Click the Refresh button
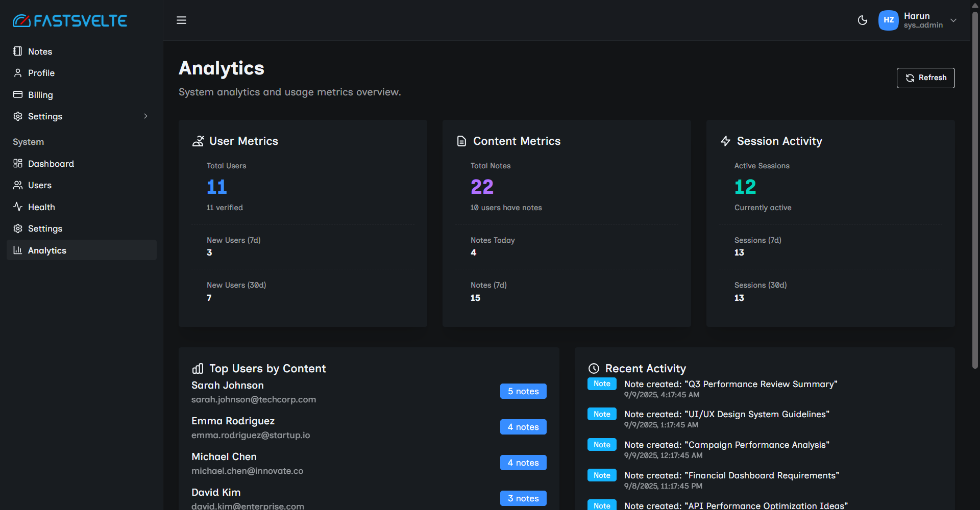980x510 pixels. pyautogui.click(x=925, y=78)
